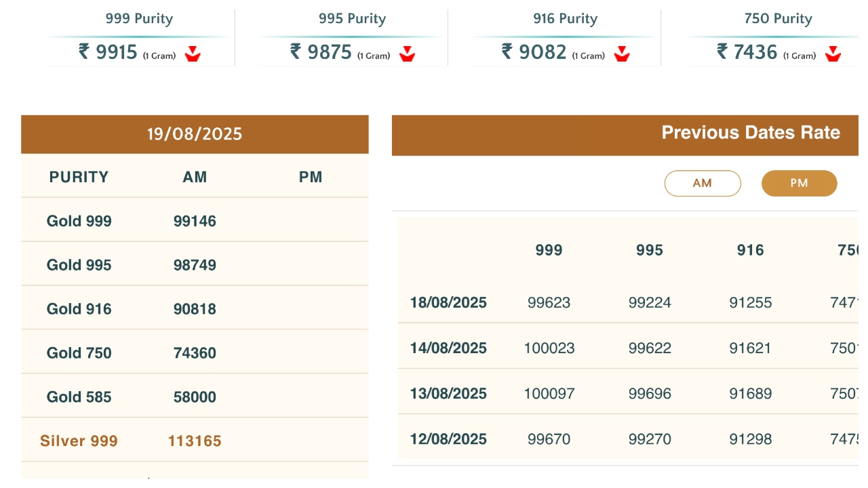Click the ₹ 9915 per gram price
Screen dimensions: 868x488
(108, 52)
